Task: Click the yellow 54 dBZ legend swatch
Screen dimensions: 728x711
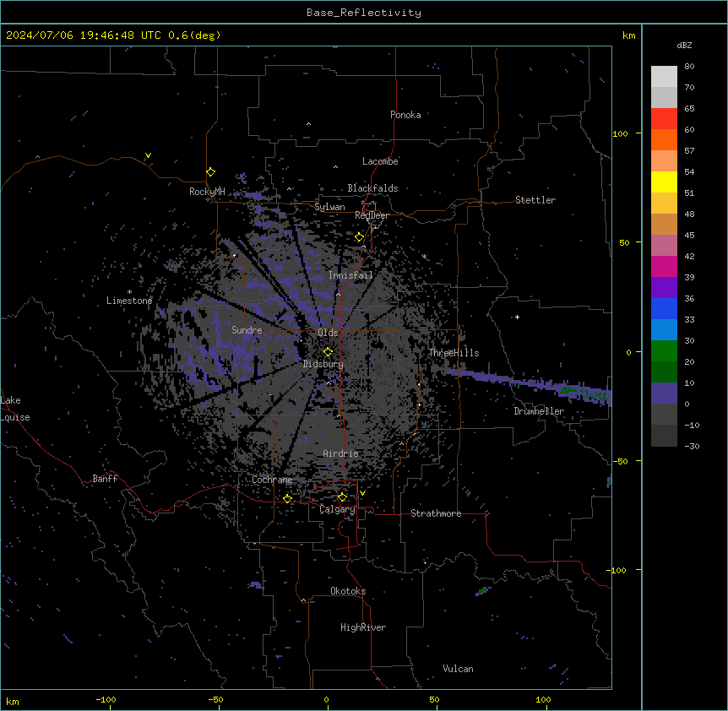Action: [664, 182]
